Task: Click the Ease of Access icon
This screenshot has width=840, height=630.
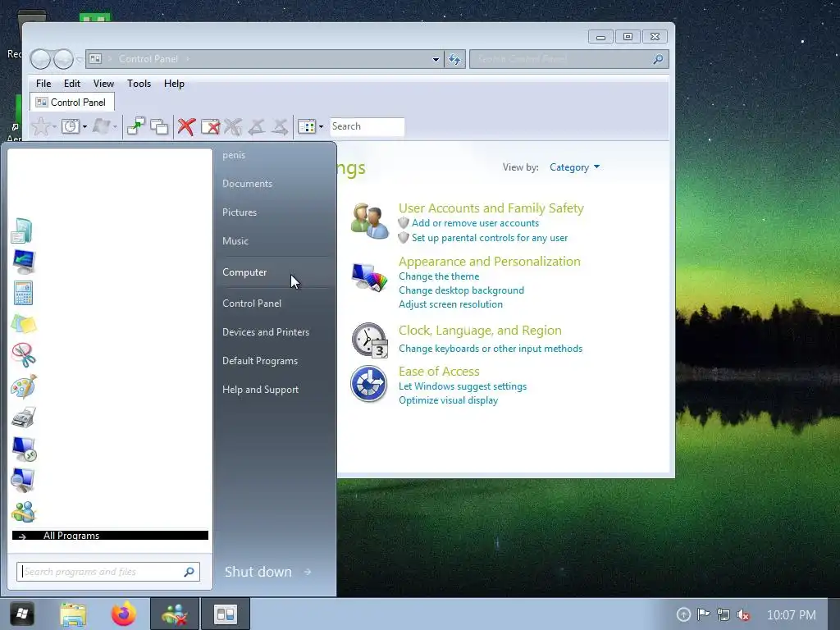Action: pyautogui.click(x=368, y=384)
